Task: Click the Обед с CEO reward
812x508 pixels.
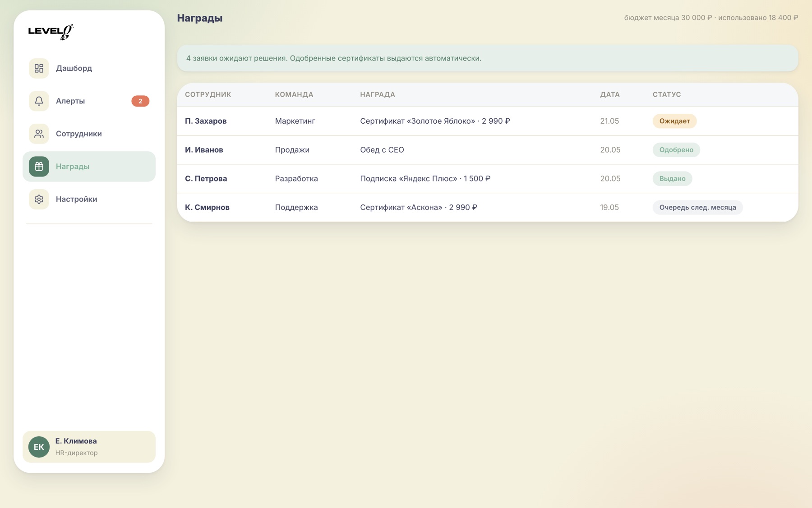Action: click(x=382, y=150)
